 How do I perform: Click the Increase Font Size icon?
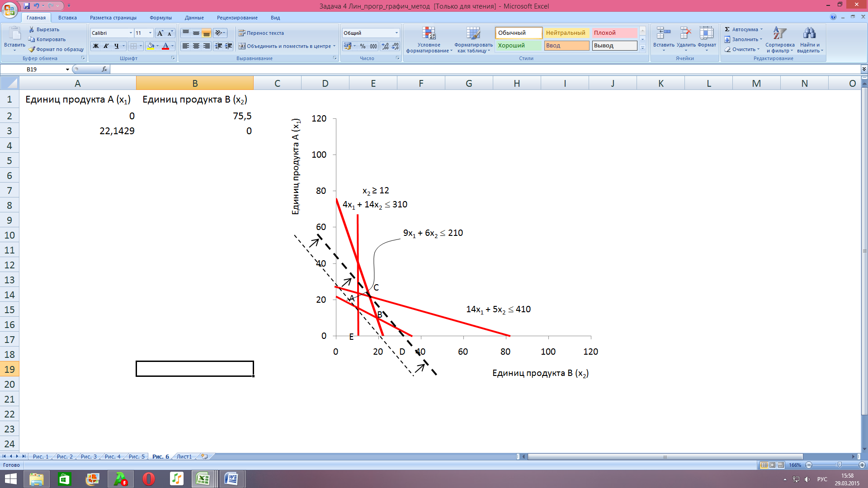point(160,33)
